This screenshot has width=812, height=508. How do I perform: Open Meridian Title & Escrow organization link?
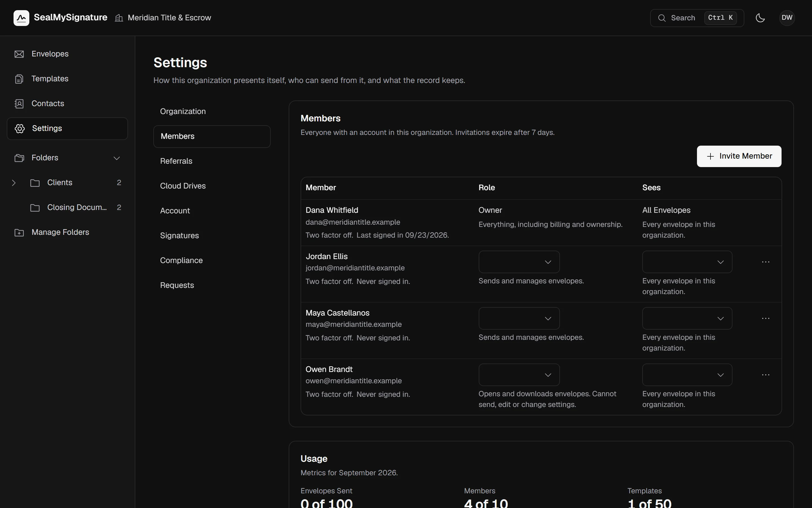coord(163,18)
